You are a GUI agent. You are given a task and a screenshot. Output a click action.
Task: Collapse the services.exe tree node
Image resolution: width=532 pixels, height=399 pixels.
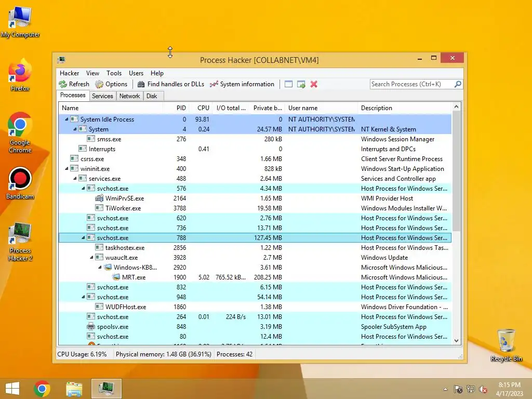click(x=75, y=179)
